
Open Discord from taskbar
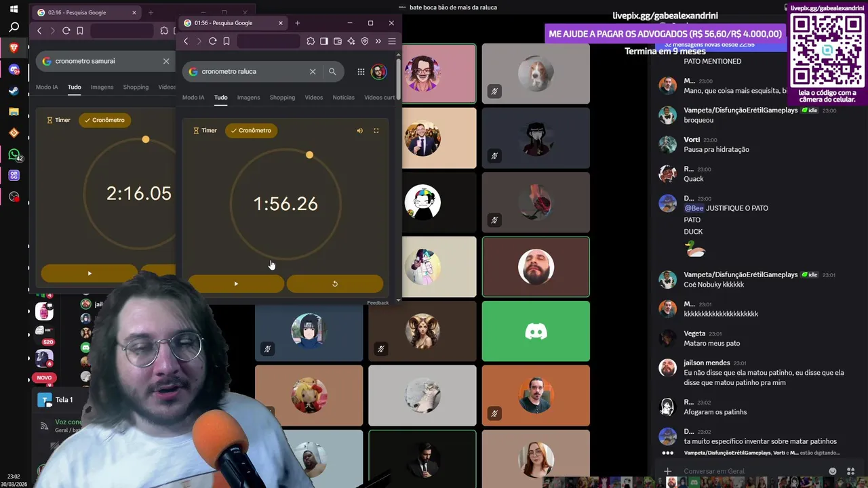(x=14, y=70)
